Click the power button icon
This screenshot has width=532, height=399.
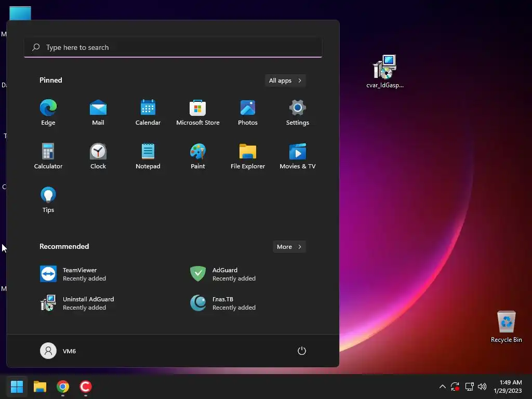[x=302, y=351]
